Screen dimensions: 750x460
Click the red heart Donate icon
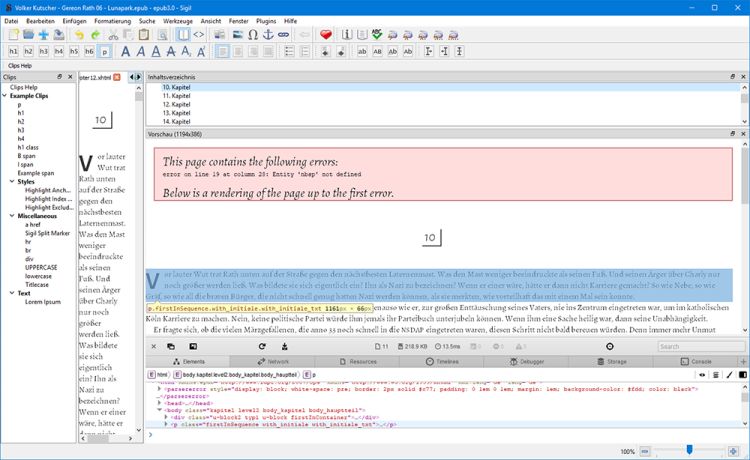pyautogui.click(x=326, y=35)
